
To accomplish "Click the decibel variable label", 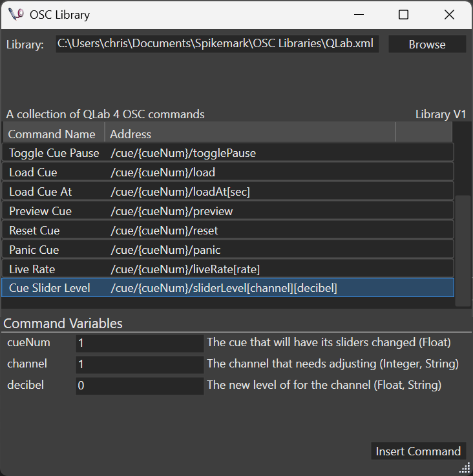I will click(25, 385).
